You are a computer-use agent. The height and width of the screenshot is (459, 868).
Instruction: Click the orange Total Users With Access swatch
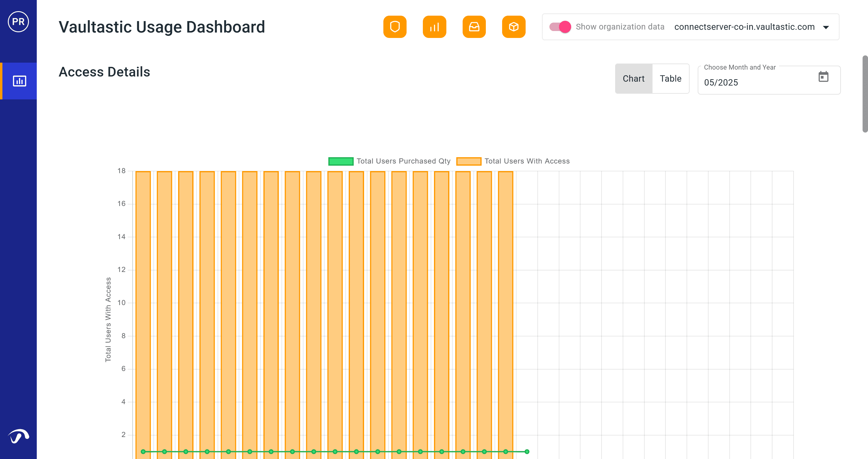468,161
